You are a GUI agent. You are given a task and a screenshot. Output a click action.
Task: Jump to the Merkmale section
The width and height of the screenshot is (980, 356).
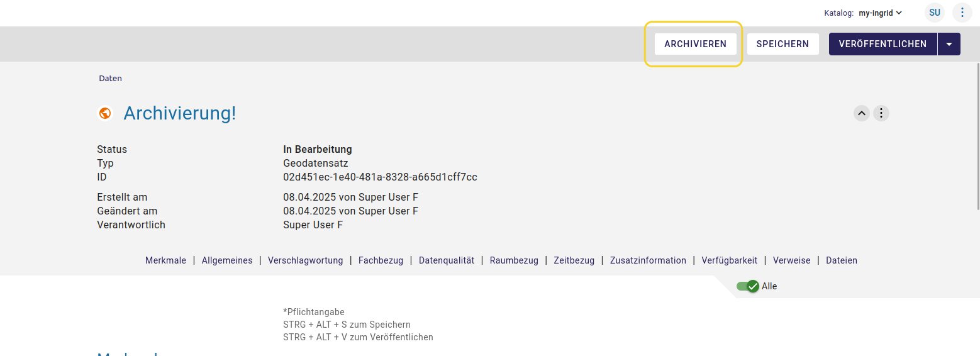click(165, 260)
